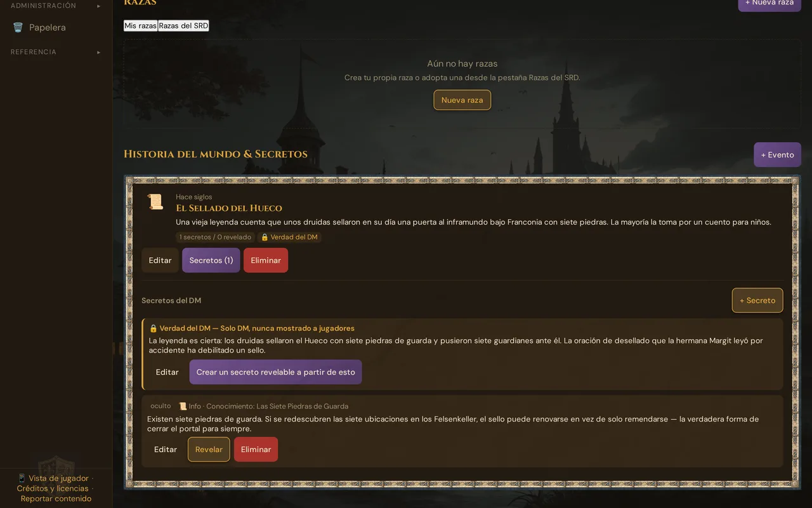The width and height of the screenshot is (812, 508).
Task: Click the oculto status badge
Action: coord(160,406)
